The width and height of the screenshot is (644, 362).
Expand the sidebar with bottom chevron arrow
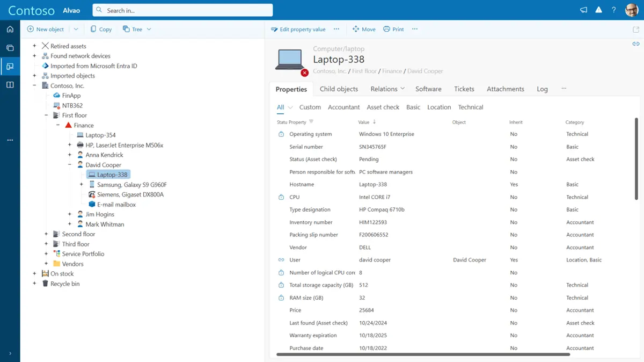tap(10, 353)
